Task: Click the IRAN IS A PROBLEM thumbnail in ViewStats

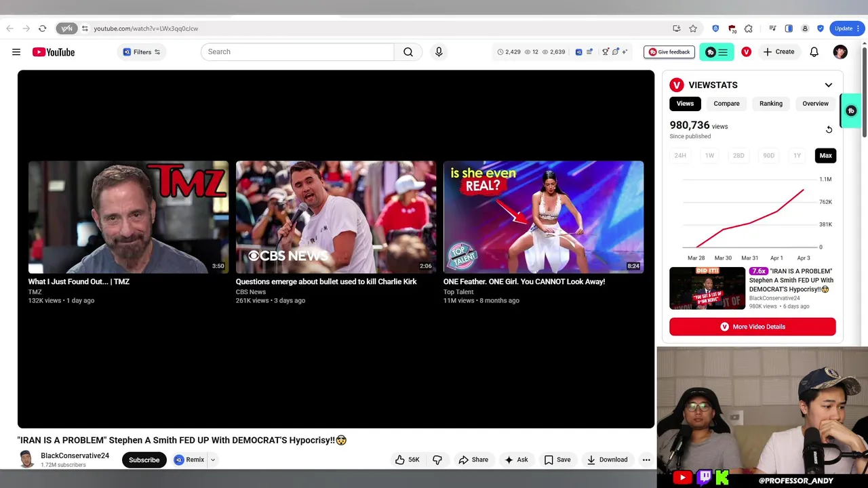Action: [707, 288]
